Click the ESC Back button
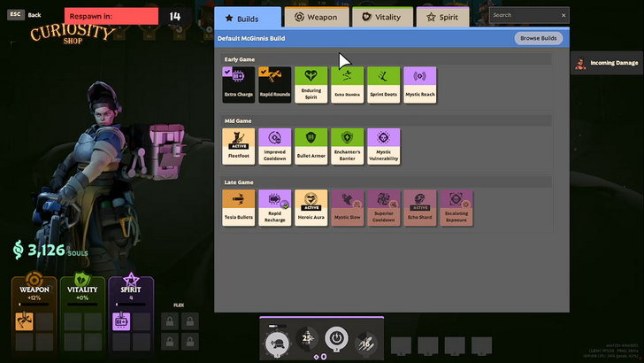 coord(24,15)
